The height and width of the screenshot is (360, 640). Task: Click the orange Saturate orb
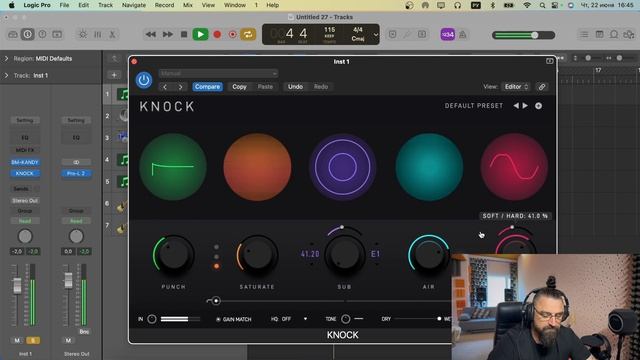257,167
